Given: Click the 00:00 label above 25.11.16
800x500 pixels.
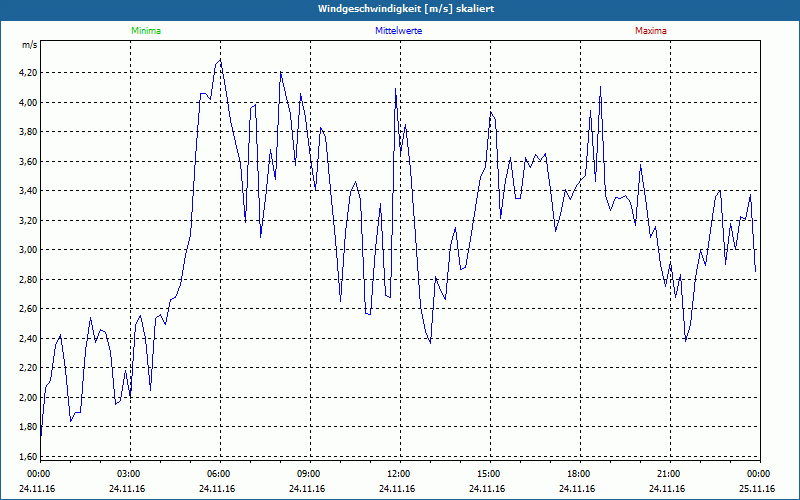Looking at the screenshot, I should click(x=757, y=474).
